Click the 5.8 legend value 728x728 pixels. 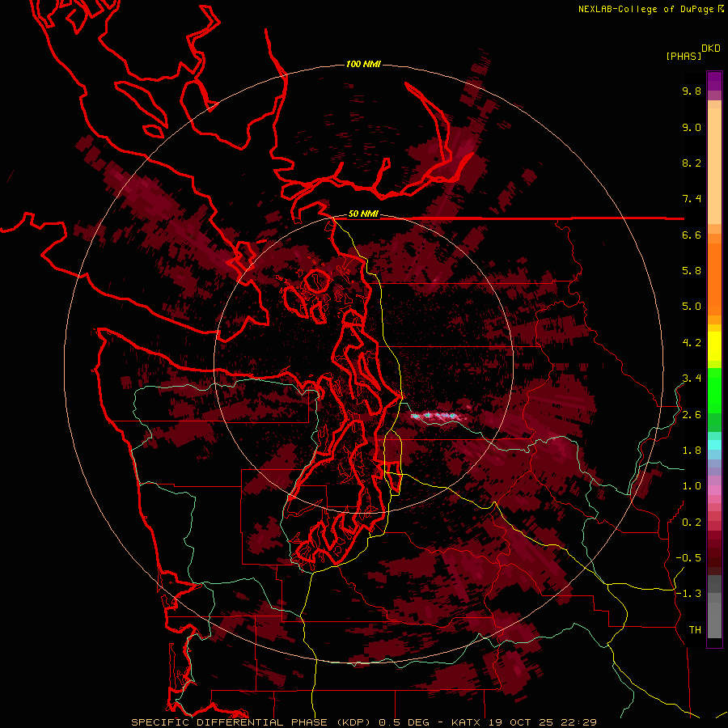[692, 271]
